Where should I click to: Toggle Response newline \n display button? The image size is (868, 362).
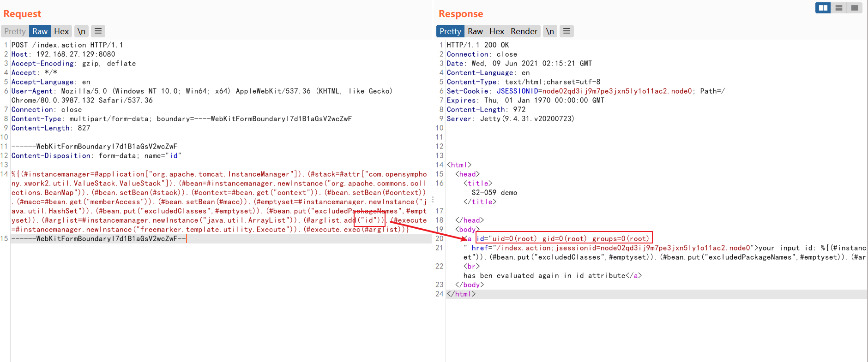point(550,31)
